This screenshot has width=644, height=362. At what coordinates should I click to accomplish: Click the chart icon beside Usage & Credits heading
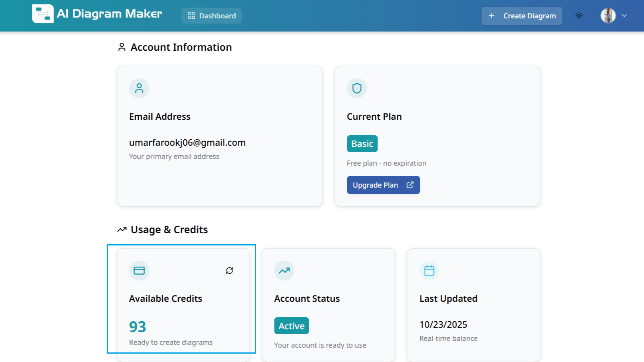pos(121,229)
